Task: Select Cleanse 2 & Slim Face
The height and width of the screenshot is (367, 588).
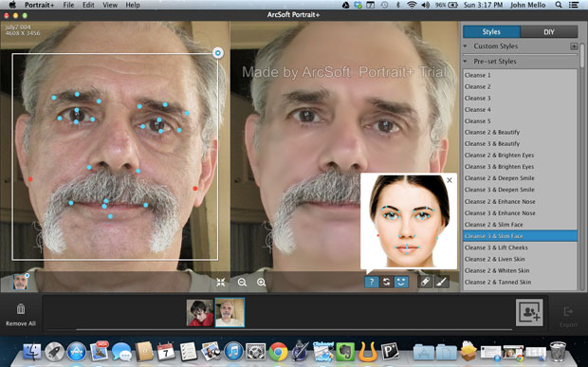Action: (520, 225)
